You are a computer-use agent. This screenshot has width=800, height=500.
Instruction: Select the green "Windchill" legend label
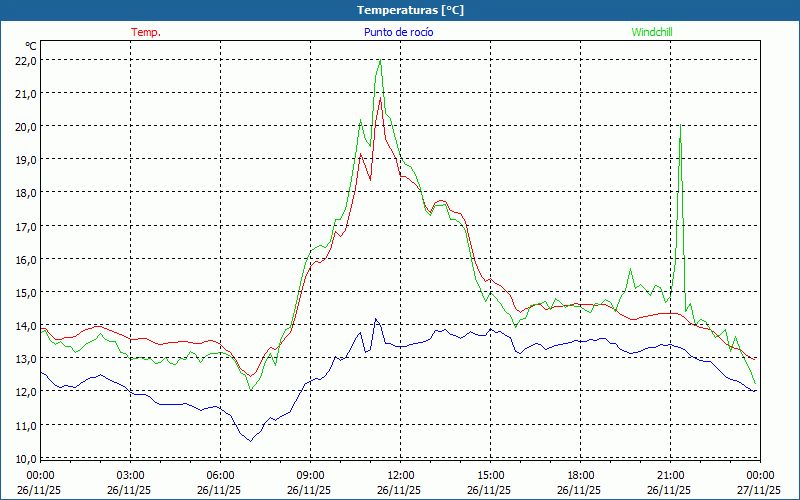click(x=651, y=32)
